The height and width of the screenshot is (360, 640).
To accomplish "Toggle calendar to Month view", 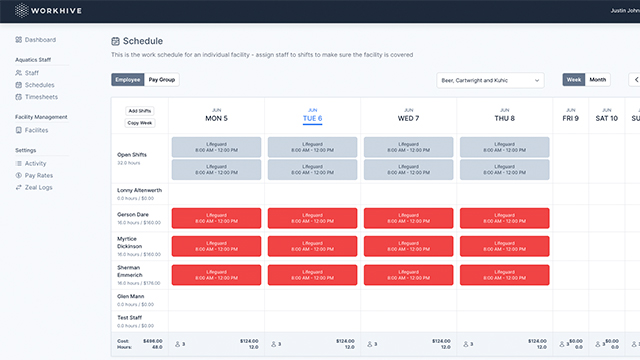I will tap(598, 80).
